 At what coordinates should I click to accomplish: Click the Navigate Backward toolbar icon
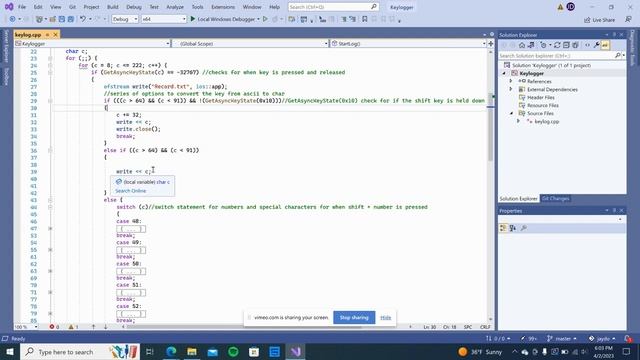(12, 19)
